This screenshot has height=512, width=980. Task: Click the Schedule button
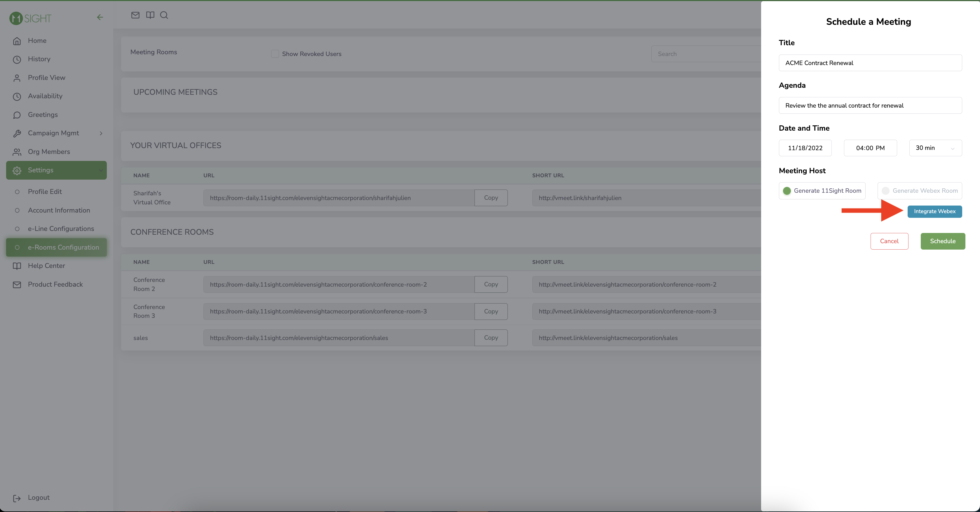(943, 241)
